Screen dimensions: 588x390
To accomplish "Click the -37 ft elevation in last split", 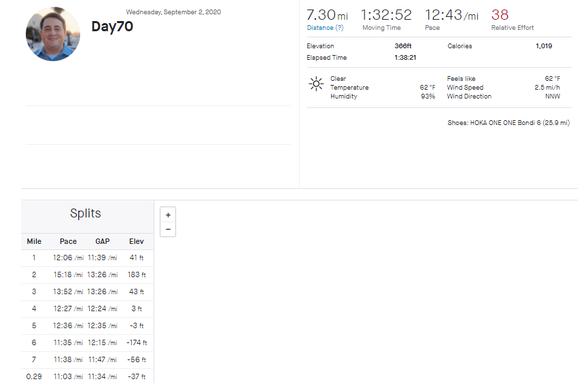I will [137, 376].
